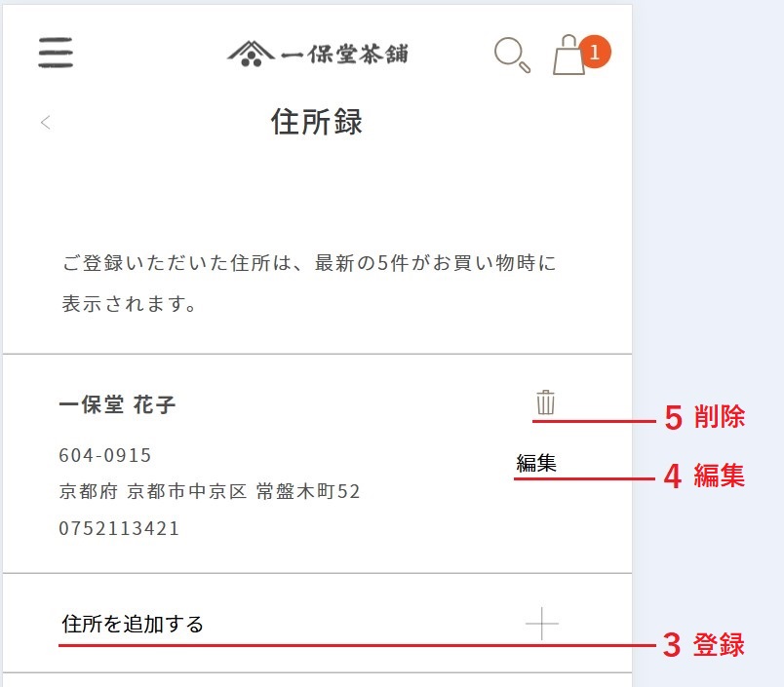The image size is (784, 687).
Task: Select the name 一保堂 花子
Action: (x=117, y=404)
